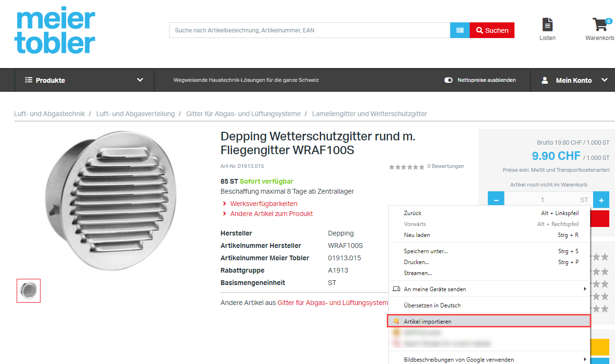
Task: Expand An meine Geräte senden submenu
Action: (585, 289)
